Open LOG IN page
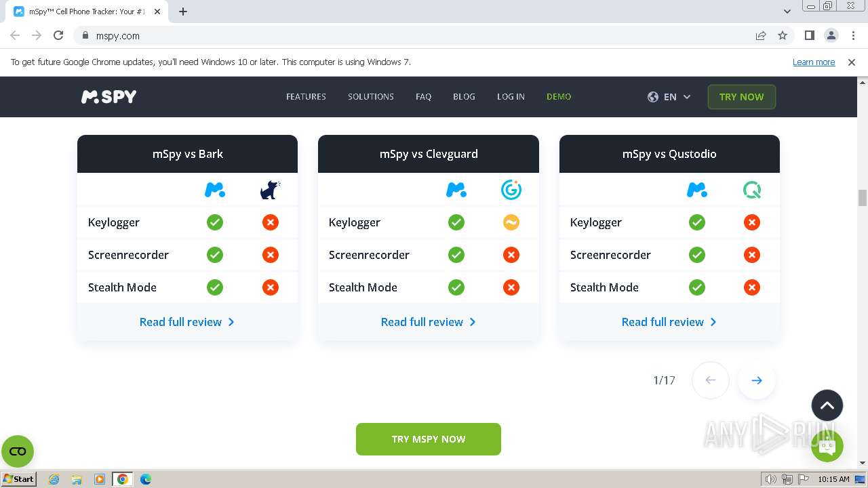The height and width of the screenshot is (488, 868). (511, 97)
